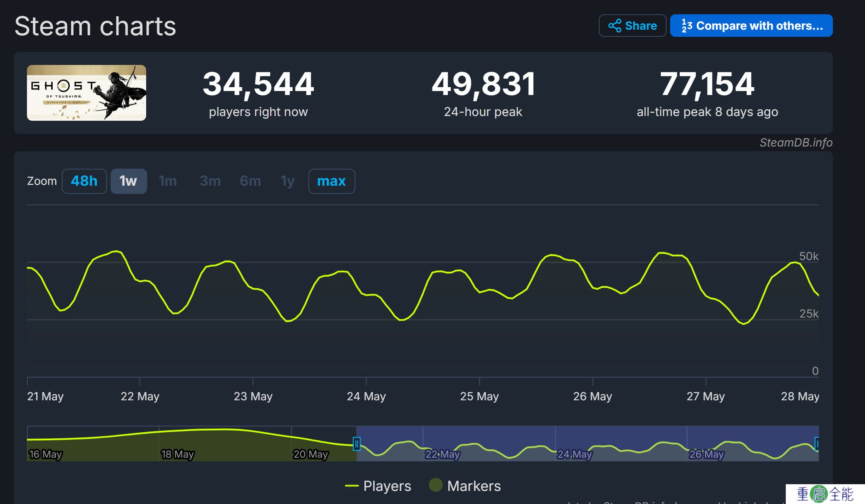865x504 pixels.
Task: Click the 22 May axis label
Action: point(140,396)
